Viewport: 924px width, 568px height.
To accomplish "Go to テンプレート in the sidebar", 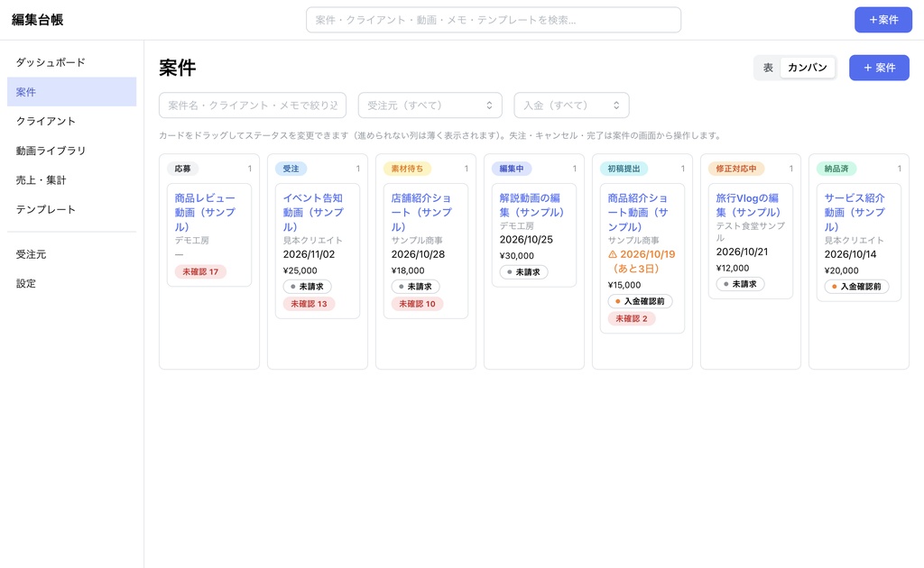I will pyautogui.click(x=72, y=209).
